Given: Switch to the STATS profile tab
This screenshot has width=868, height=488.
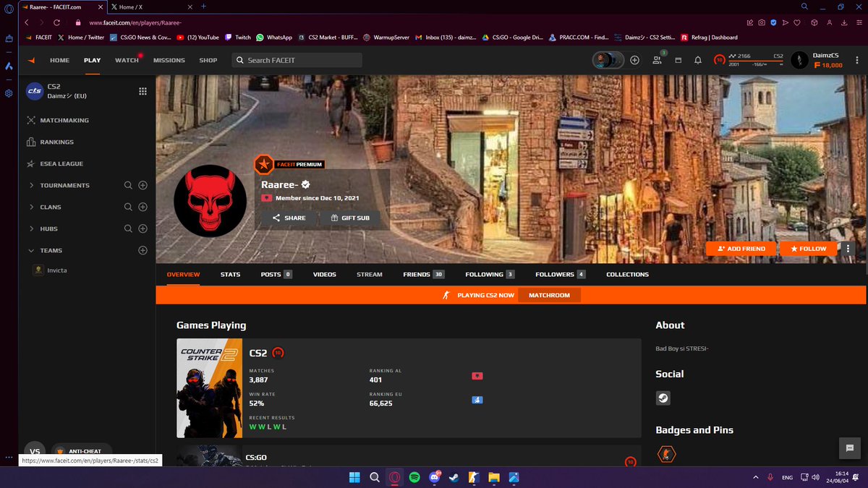Looking at the screenshot, I should [230, 274].
